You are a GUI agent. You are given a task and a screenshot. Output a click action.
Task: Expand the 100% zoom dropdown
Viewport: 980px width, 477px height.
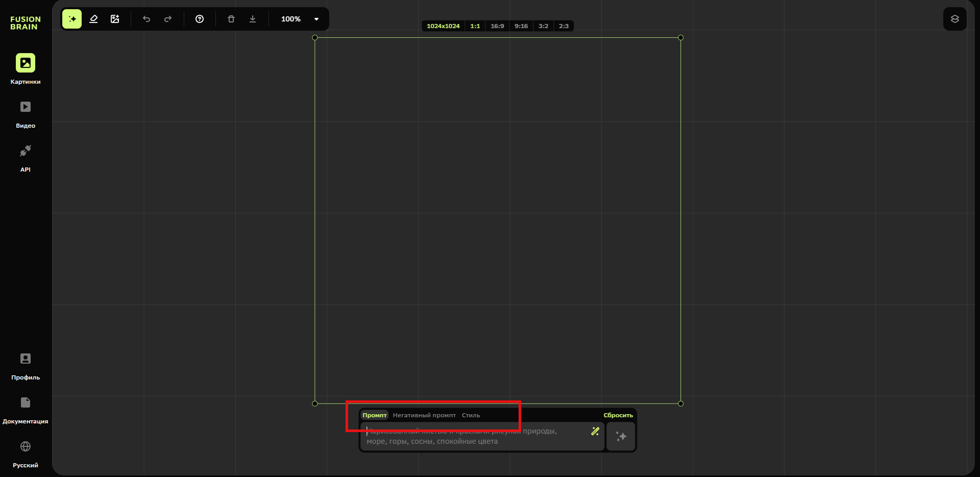pos(316,19)
